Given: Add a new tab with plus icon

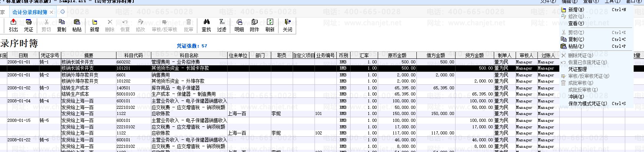Looking at the screenshot, I should point(63,12).
